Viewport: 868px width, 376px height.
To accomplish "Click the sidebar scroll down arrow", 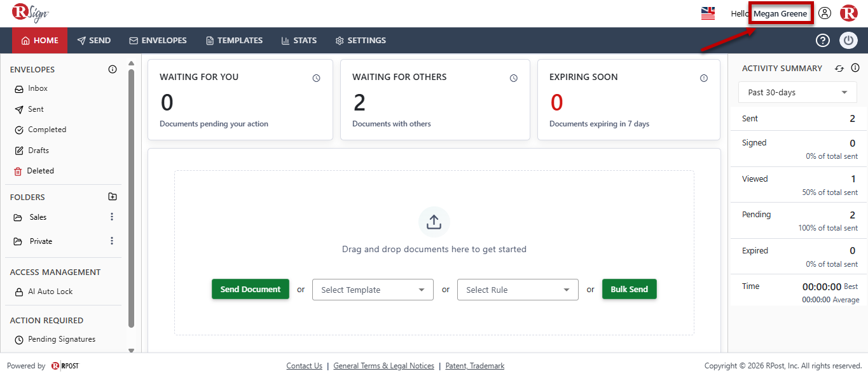I will pos(131,350).
